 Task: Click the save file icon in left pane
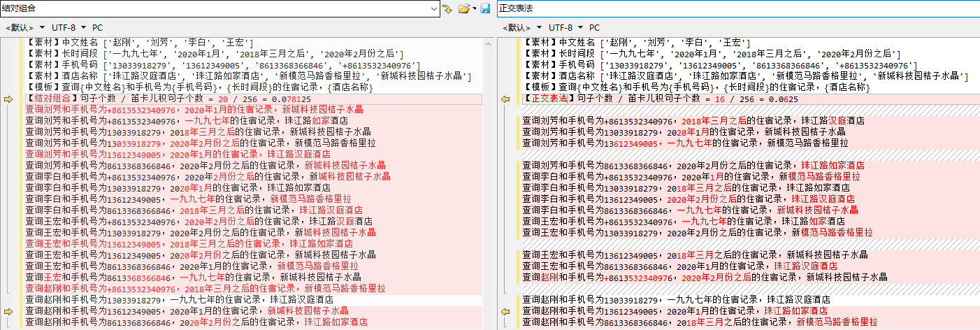pyautogui.click(x=484, y=9)
